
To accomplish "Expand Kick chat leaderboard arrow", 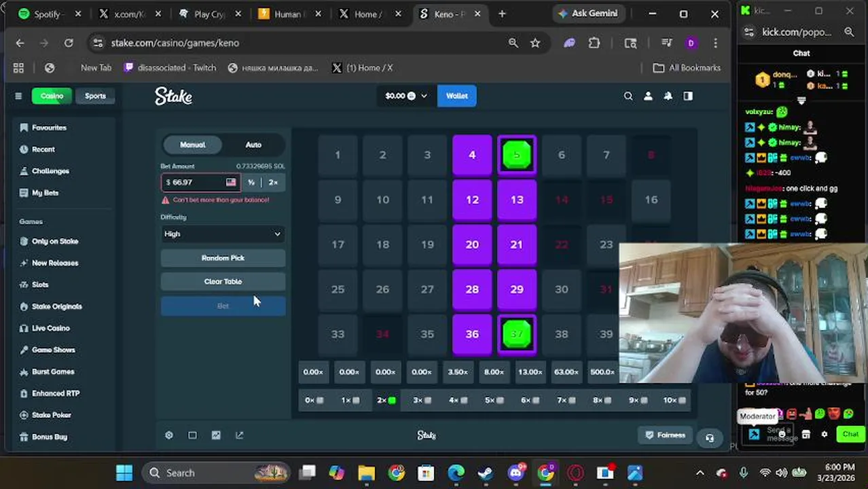I will tap(801, 101).
